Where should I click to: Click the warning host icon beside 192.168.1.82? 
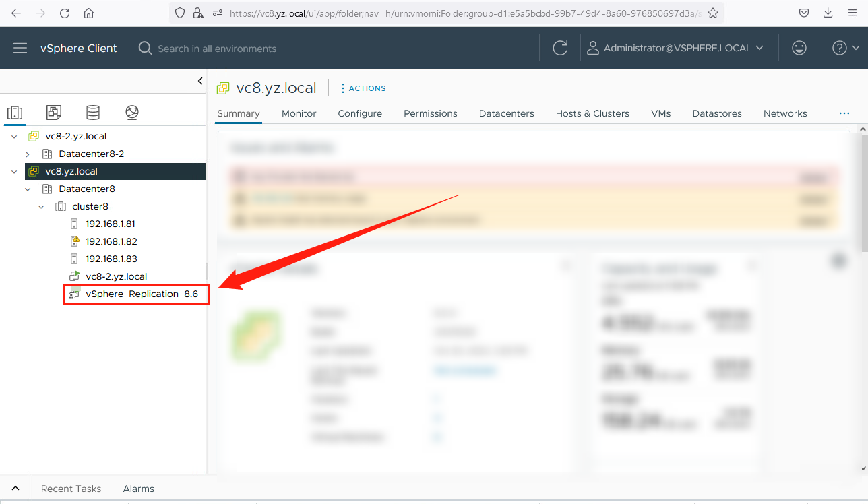tap(75, 241)
